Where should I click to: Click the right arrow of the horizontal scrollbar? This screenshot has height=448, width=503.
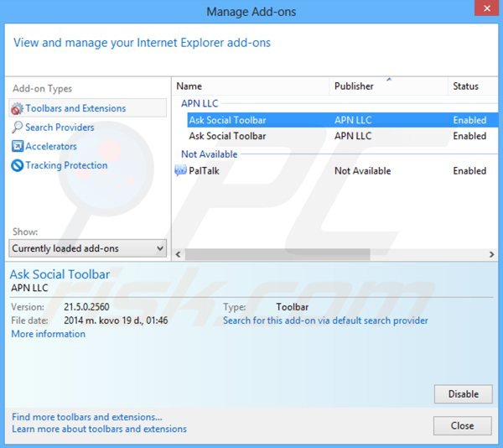click(492, 254)
